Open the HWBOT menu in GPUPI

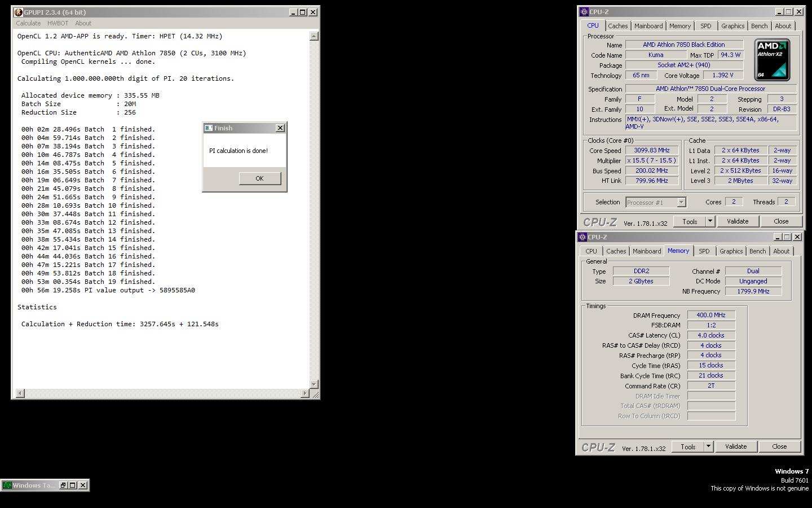pos(58,23)
